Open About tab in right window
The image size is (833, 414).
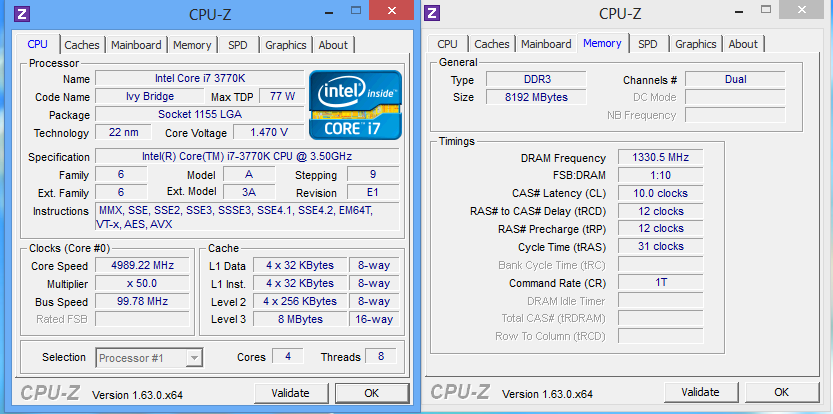click(743, 44)
